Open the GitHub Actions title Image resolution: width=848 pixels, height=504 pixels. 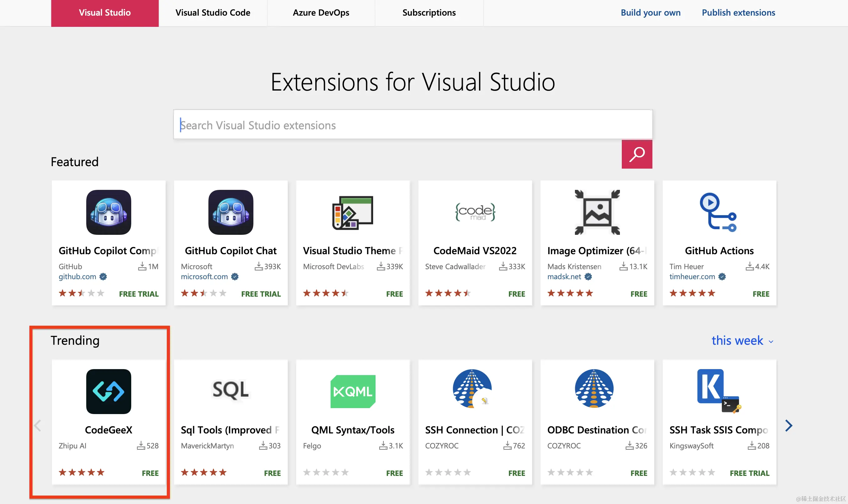click(x=719, y=251)
